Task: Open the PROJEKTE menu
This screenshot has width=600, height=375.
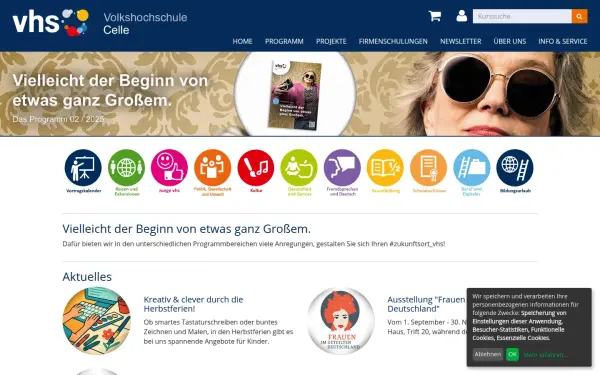Action: point(331,41)
